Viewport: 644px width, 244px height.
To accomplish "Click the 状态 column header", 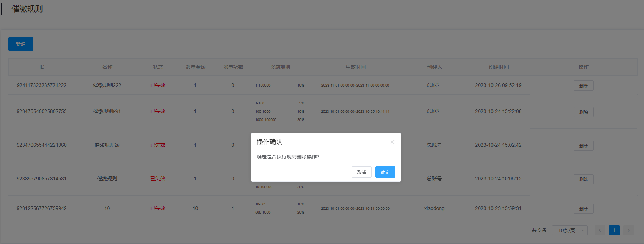I will [158, 67].
